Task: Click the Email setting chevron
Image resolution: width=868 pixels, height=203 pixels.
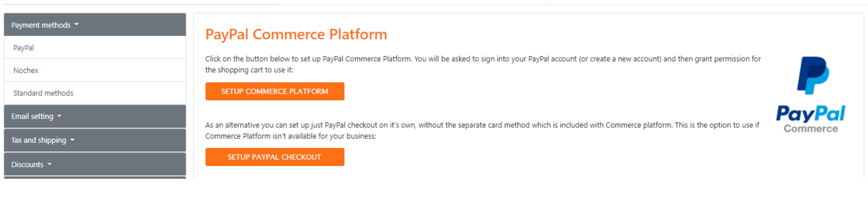Action: (x=59, y=117)
